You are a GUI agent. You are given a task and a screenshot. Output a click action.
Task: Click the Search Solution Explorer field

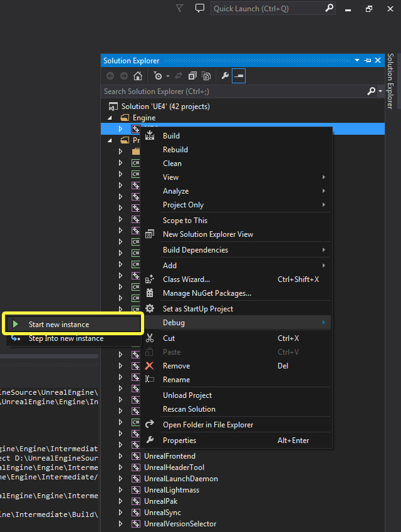click(x=234, y=91)
